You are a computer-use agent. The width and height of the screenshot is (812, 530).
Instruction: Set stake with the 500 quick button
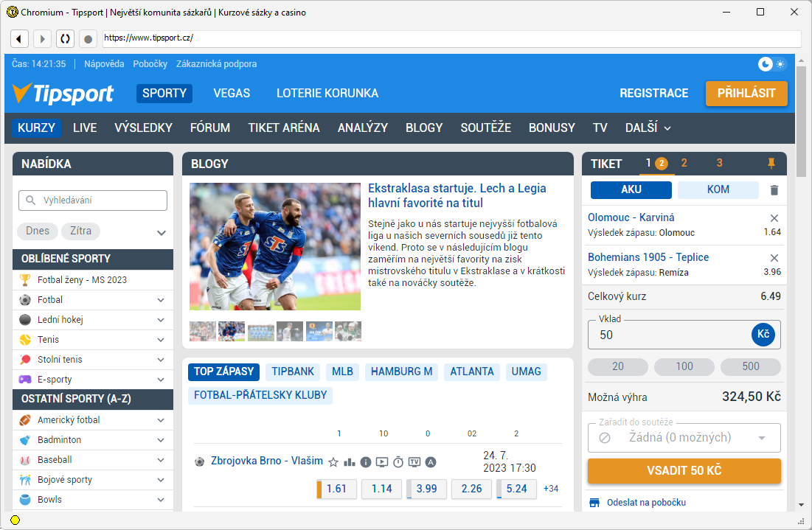click(x=750, y=367)
